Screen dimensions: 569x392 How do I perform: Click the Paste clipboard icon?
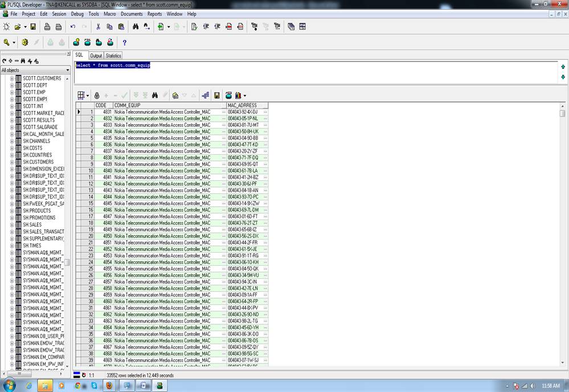121,27
